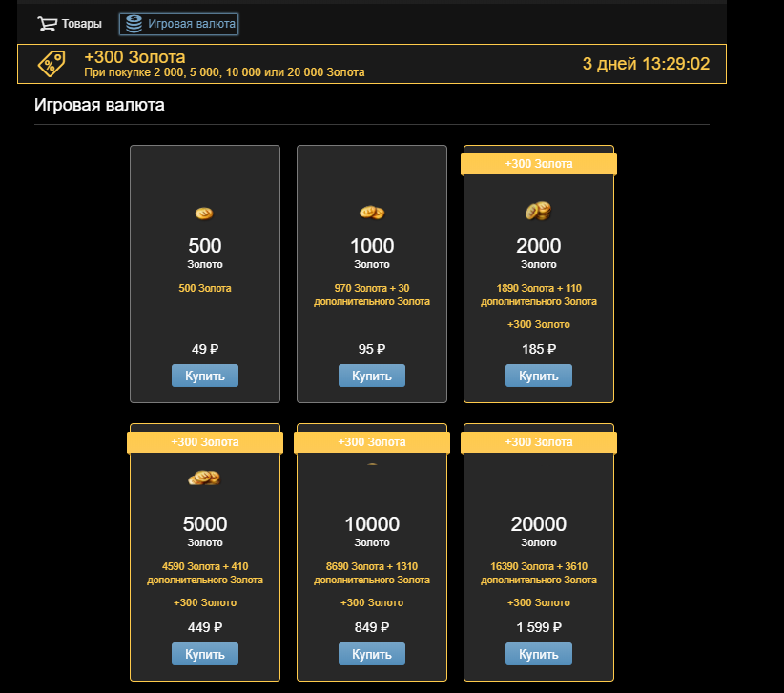The width and height of the screenshot is (784, 693).
Task: Click the coin pile icon on the 5000 gold card
Action: pos(204,479)
